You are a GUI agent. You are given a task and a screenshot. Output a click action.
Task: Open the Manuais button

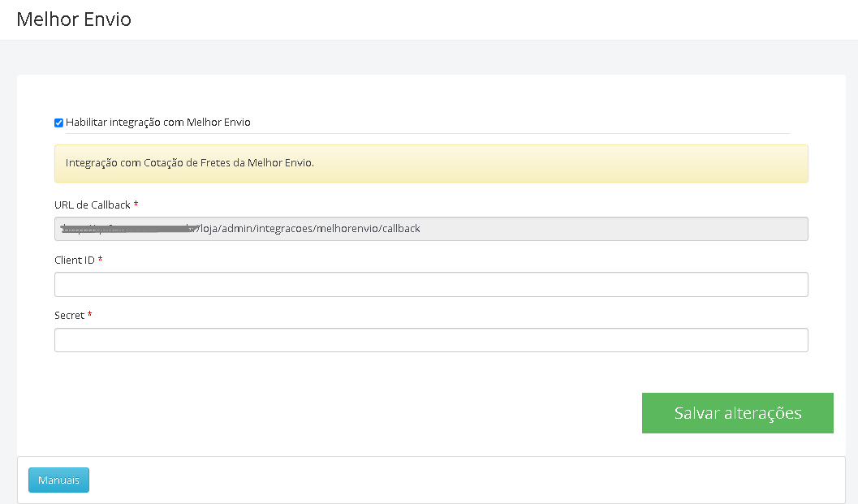click(58, 480)
